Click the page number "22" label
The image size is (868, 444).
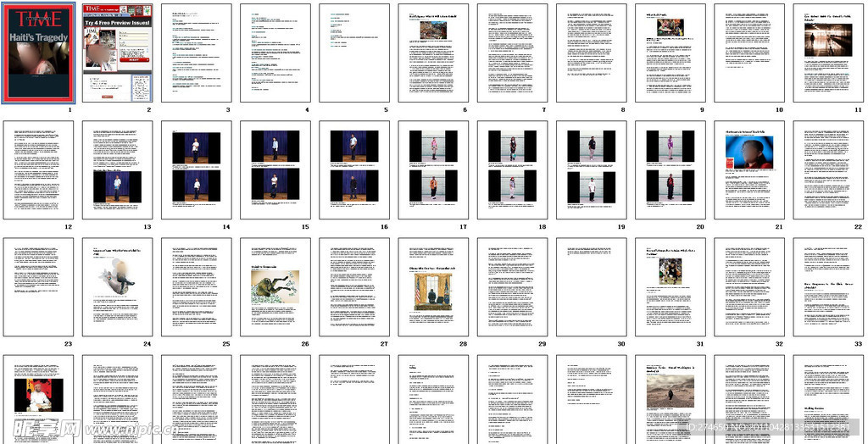coord(858,226)
